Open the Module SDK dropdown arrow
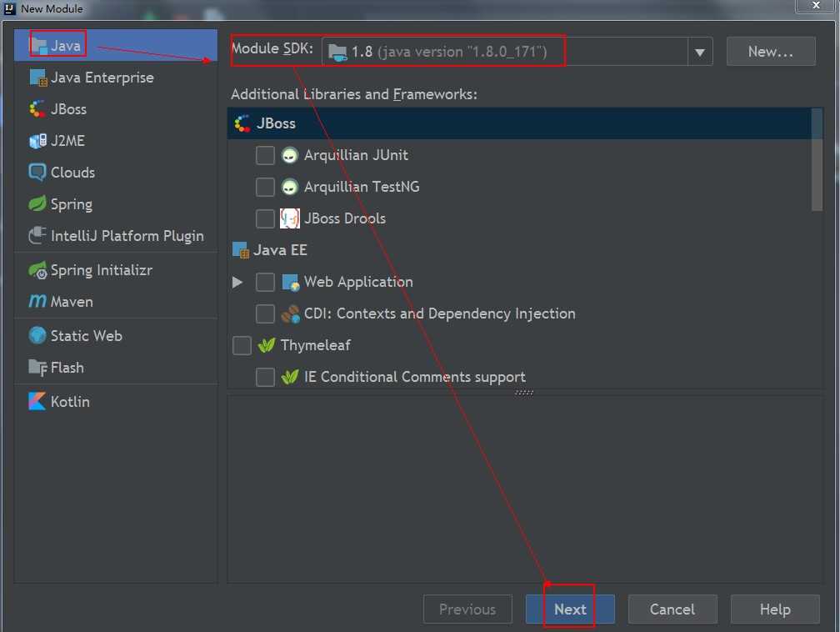The height and width of the screenshot is (632, 840). 700,52
